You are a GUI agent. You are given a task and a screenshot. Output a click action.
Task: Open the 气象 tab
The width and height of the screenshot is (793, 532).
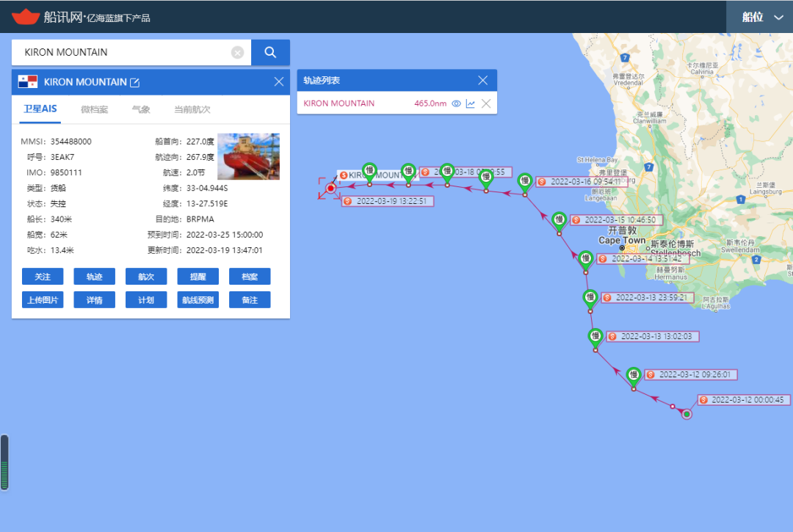tap(141, 109)
